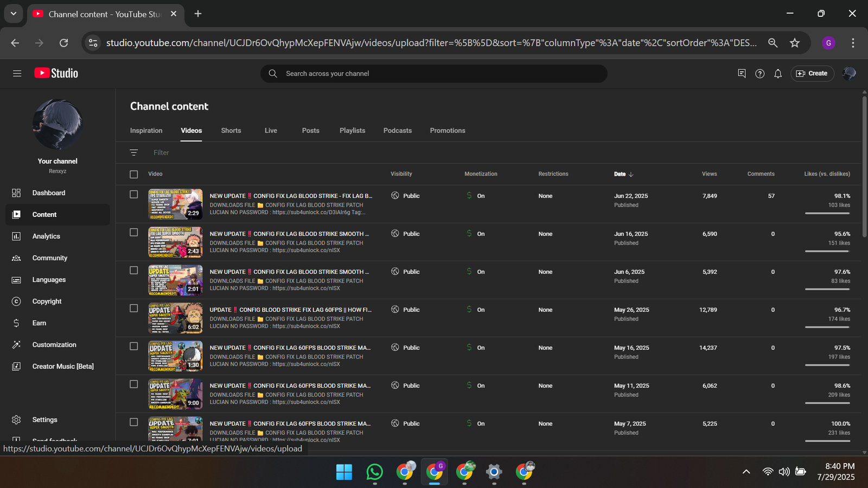
Task: Select the May 26, 2025 video checkbox
Action: (x=134, y=308)
